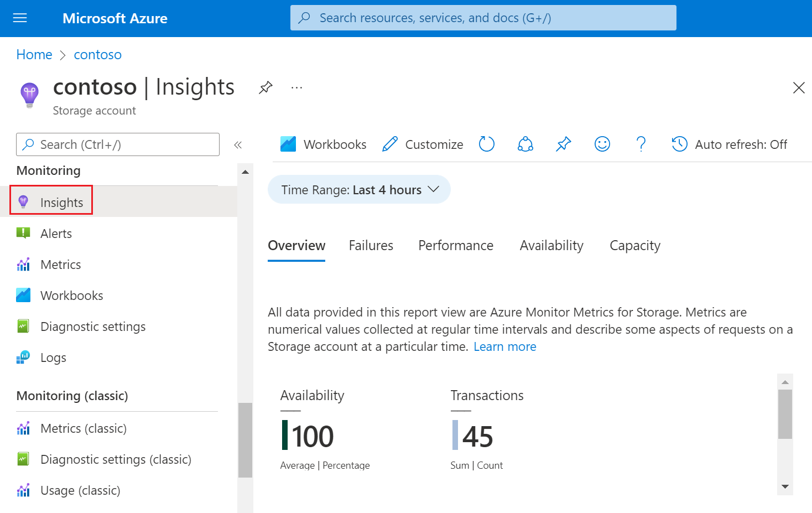The width and height of the screenshot is (812, 513).
Task: Click the toolbar pin icon
Action: point(563,144)
